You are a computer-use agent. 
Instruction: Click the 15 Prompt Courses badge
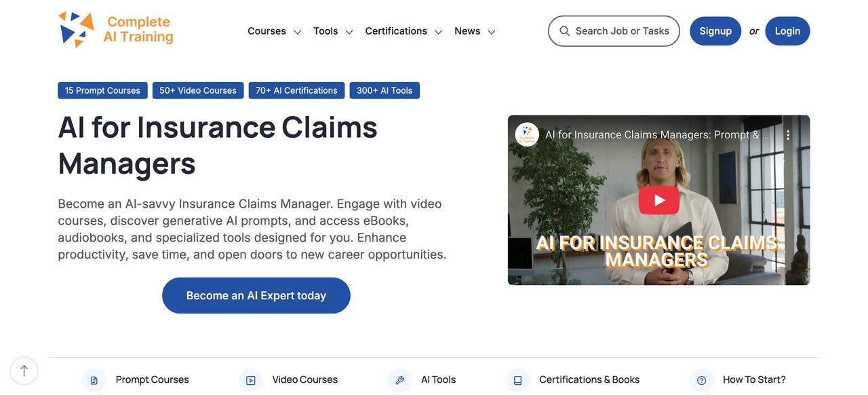pos(102,90)
